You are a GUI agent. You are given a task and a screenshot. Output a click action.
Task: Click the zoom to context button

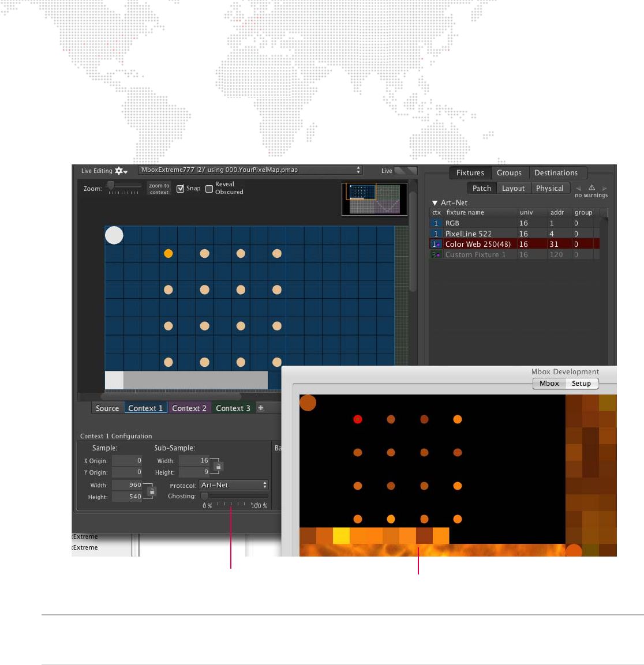(159, 188)
